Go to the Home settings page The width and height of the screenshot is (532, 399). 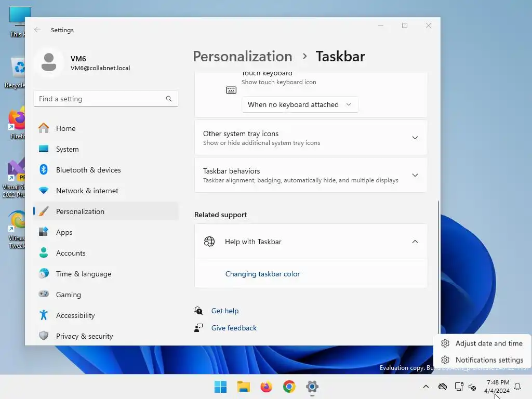coord(106,128)
